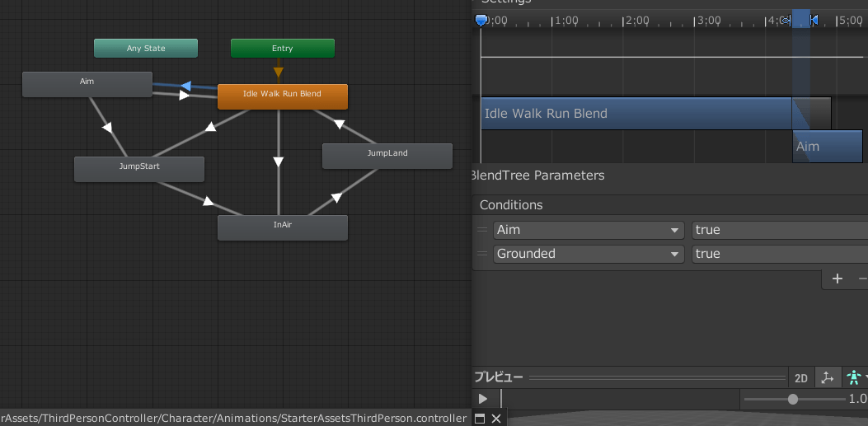Select the InAir to JumpLand transition arrow
This screenshot has height=426, width=868.
tap(336, 198)
